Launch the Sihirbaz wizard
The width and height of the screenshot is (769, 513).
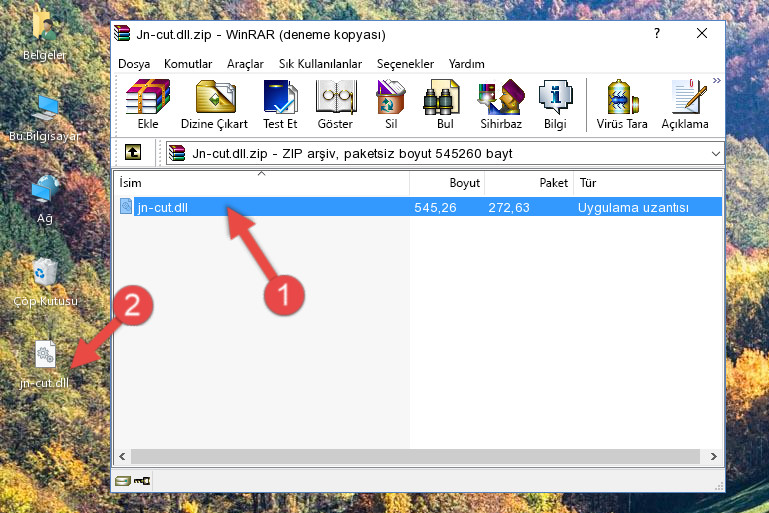tap(501, 104)
